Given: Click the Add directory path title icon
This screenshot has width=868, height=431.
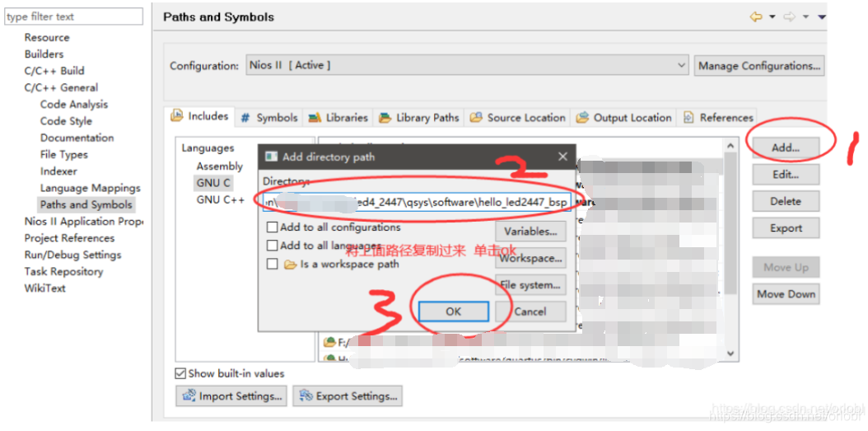Looking at the screenshot, I should tap(271, 157).
